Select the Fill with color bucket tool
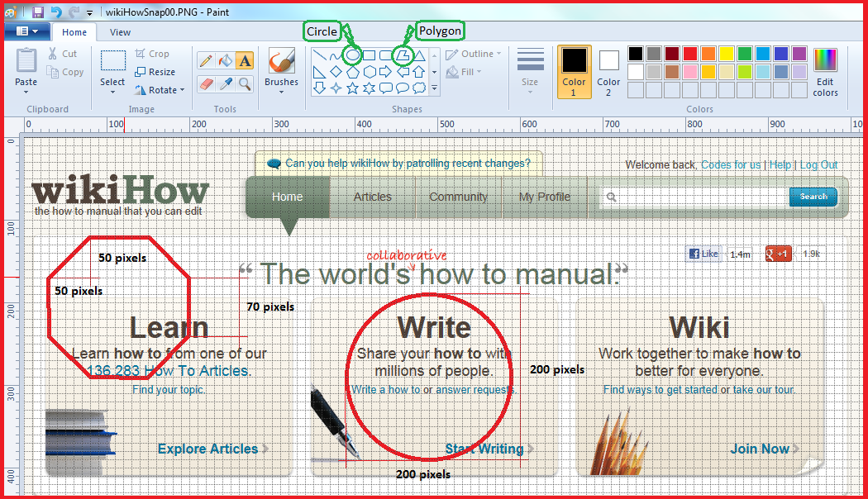This screenshot has height=499, width=868. click(225, 59)
